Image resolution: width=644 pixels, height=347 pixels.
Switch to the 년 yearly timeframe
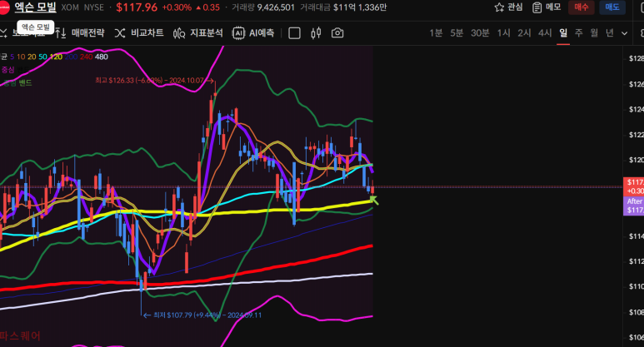pos(610,32)
